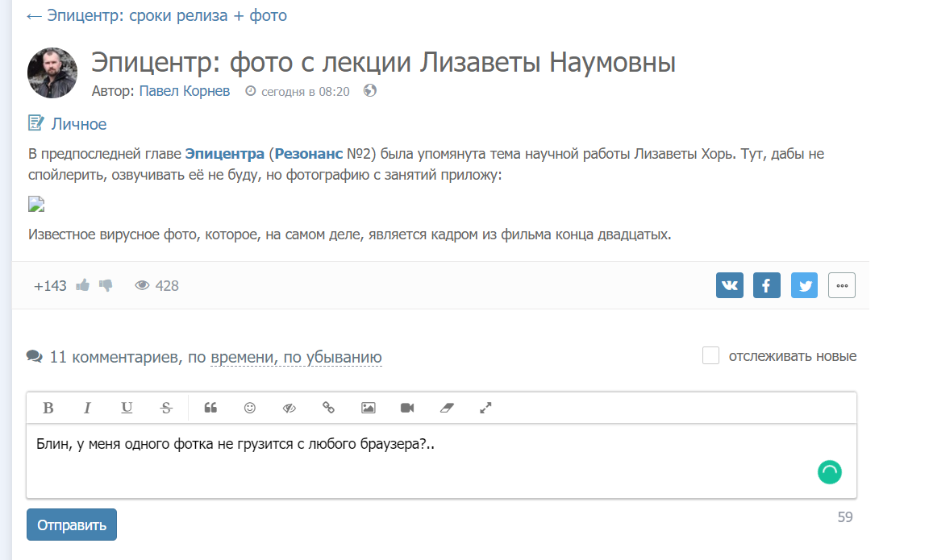Apply strikethrough formatting to text

[166, 408]
